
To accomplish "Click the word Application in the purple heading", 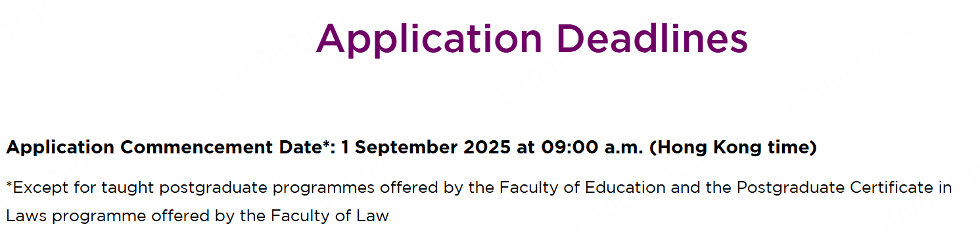I will click(x=429, y=39).
